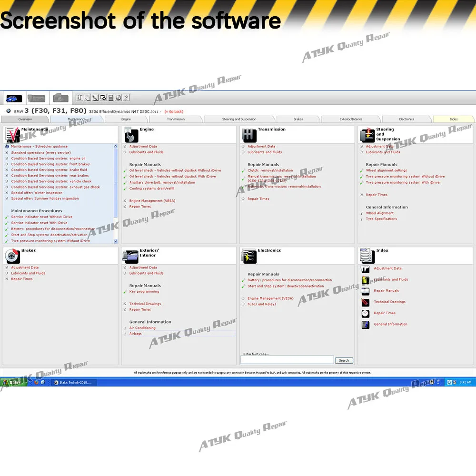Open Engine Management (VESA) under Engine
Screen dimensions: 476x476
click(152, 201)
